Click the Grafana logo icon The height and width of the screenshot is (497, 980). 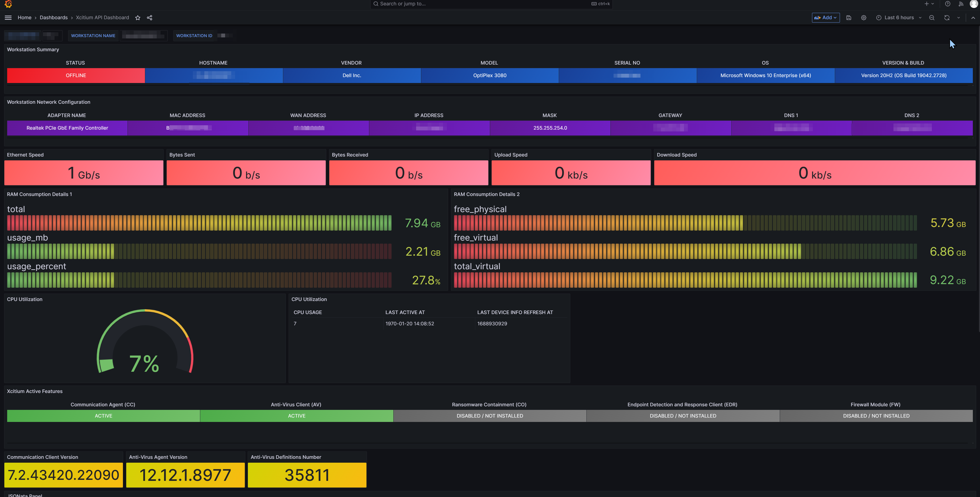(8, 4)
